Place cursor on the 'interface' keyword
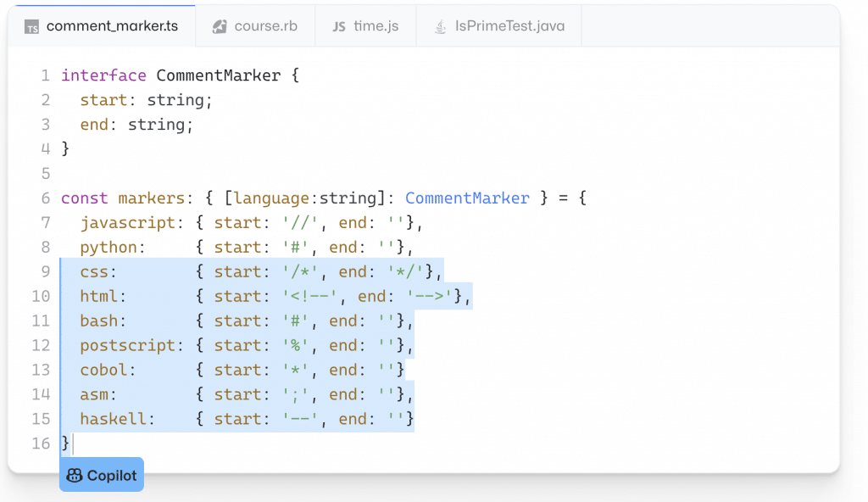The height and width of the screenshot is (502, 868). click(103, 75)
